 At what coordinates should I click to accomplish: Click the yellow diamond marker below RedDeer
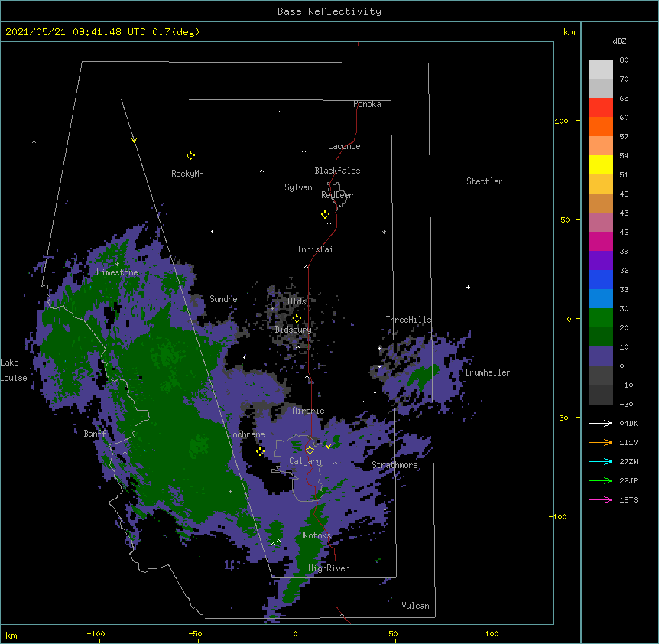(x=326, y=215)
